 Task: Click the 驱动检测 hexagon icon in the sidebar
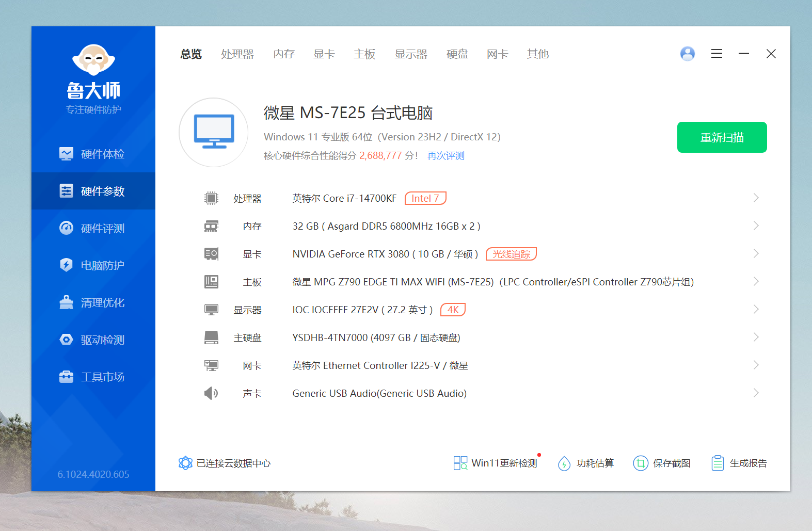tap(66, 340)
